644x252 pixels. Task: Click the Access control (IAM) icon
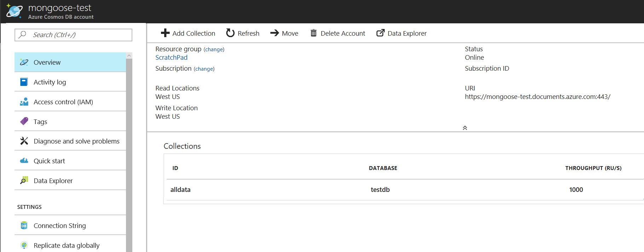tap(24, 102)
